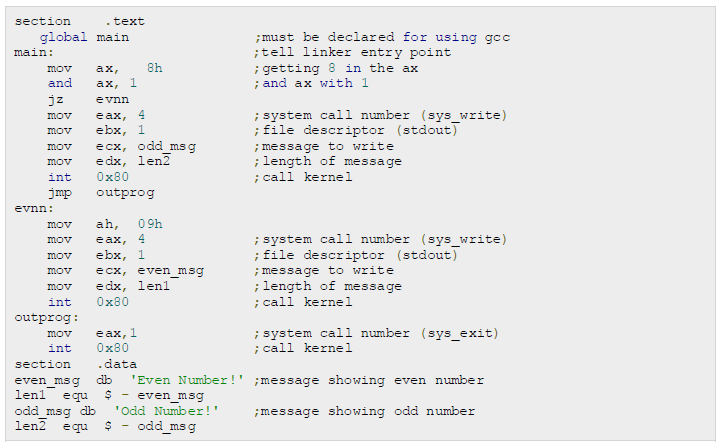Select the 'evnn:' label
This screenshot has width=720, height=445.
click(x=34, y=208)
